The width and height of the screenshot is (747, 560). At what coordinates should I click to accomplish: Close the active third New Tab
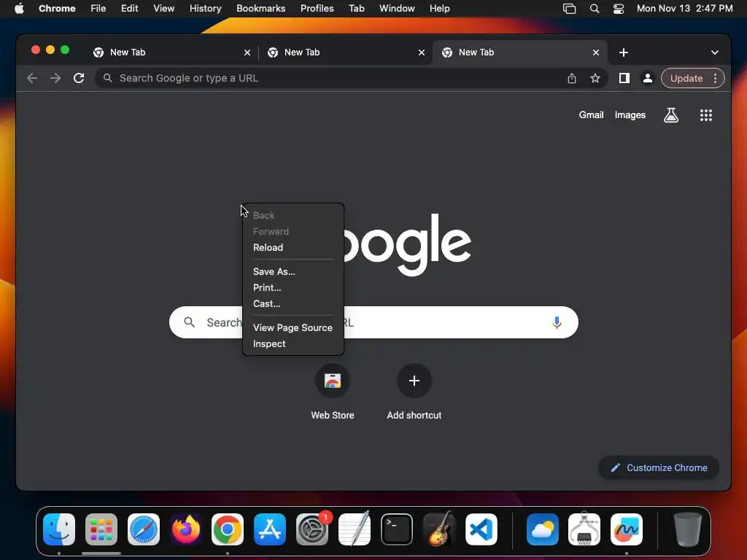pyautogui.click(x=596, y=52)
